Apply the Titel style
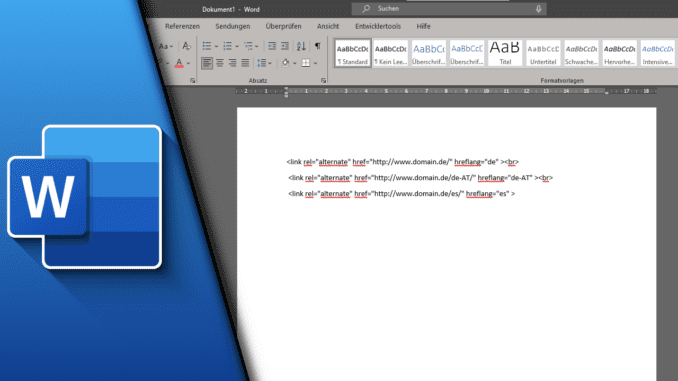 click(505, 53)
